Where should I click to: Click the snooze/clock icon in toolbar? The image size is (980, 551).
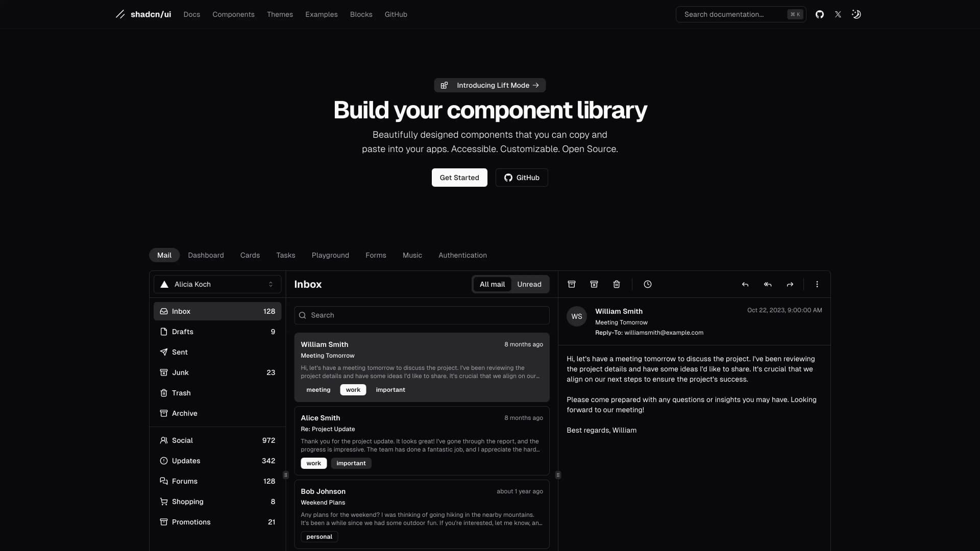647,284
